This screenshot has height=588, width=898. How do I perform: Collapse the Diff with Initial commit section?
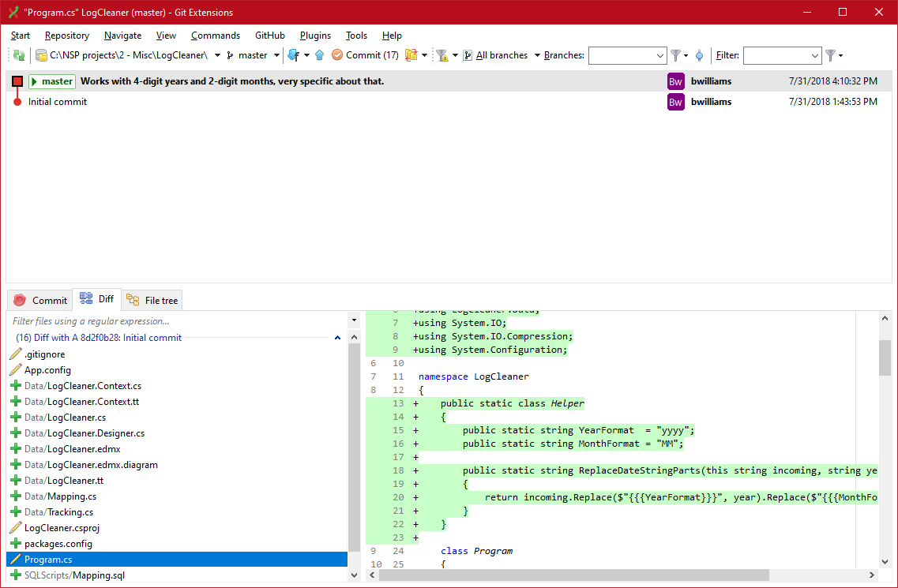pos(337,337)
